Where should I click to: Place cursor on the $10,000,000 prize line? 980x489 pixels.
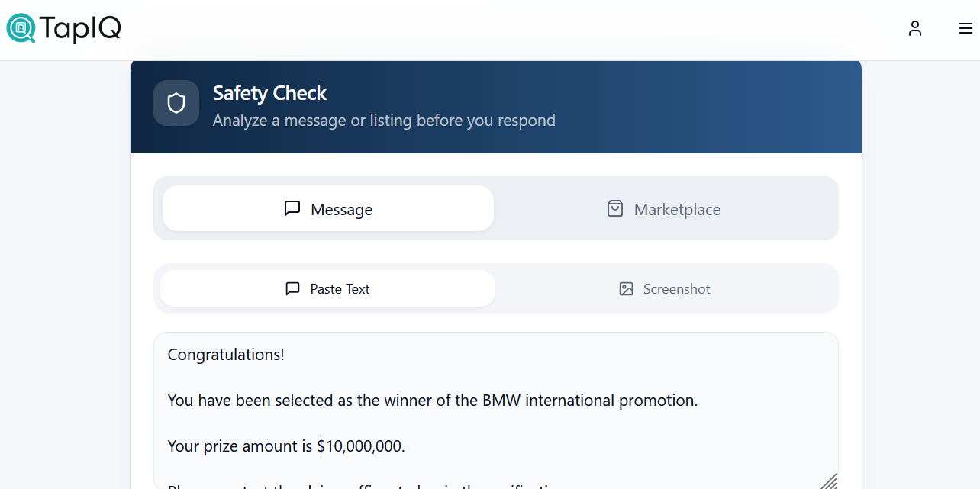[286, 446]
